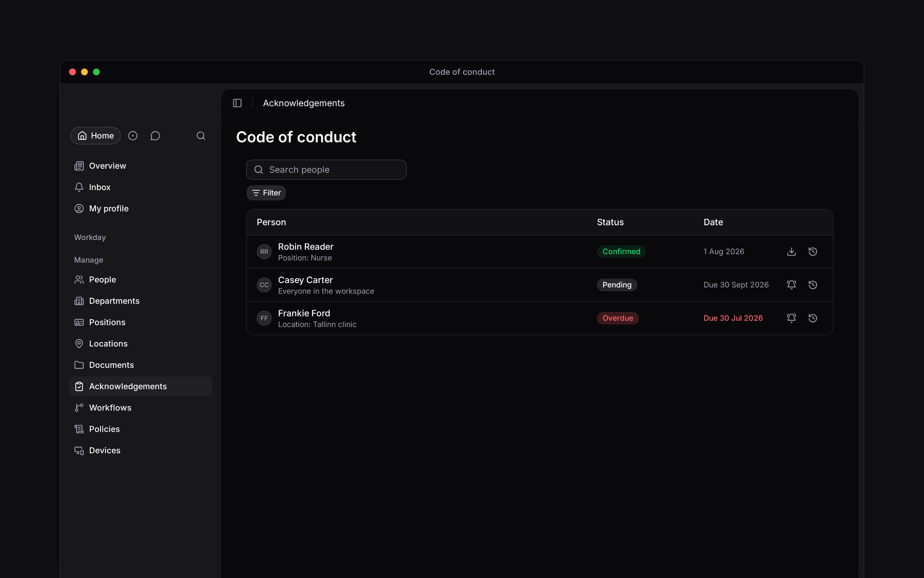Click the 'Code of conduct' page heading
This screenshot has height=578, width=924.
tap(296, 137)
